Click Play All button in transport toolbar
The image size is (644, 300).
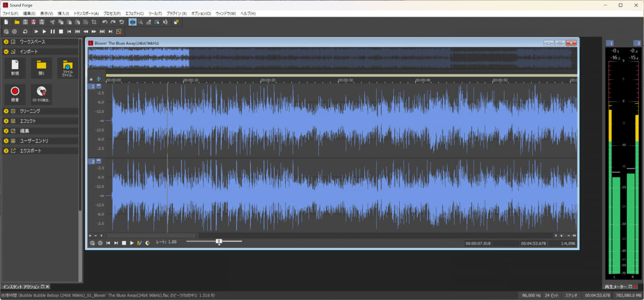tap(36, 32)
